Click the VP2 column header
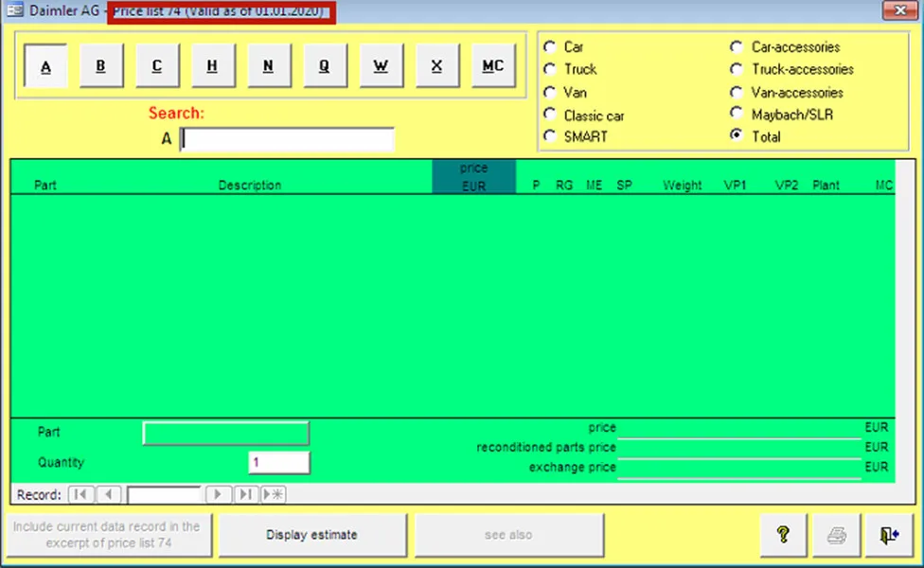The width and height of the screenshot is (924, 568). pyautogui.click(x=787, y=185)
